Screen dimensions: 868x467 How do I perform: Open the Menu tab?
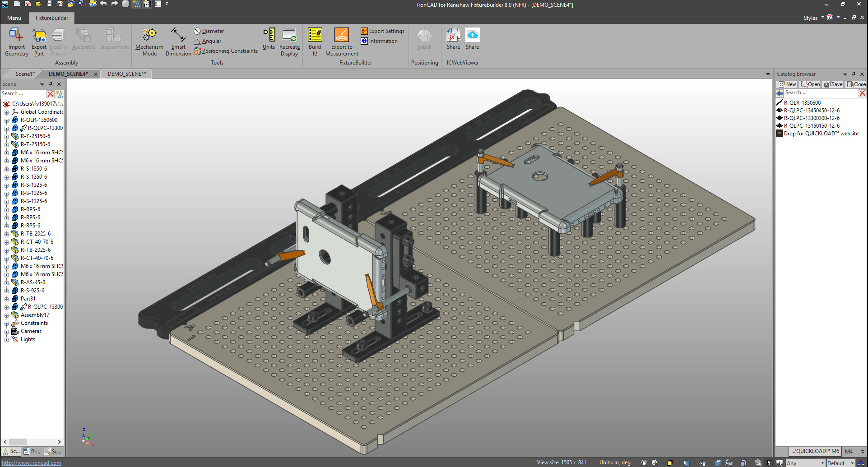tap(14, 18)
